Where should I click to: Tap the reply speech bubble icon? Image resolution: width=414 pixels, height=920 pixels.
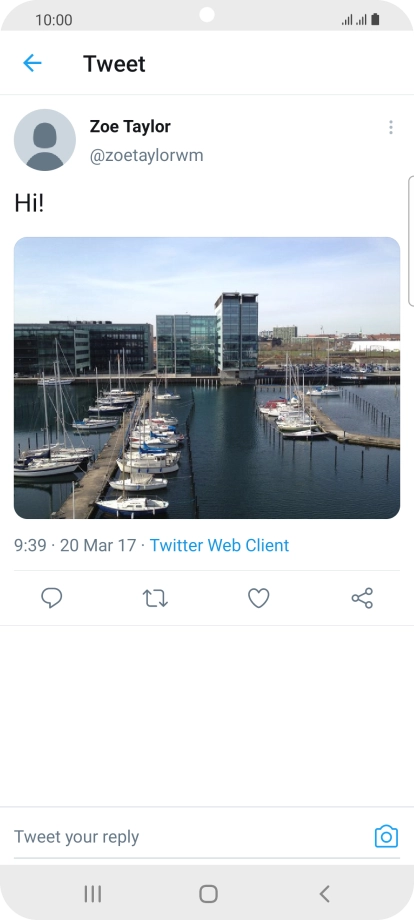pyautogui.click(x=52, y=598)
